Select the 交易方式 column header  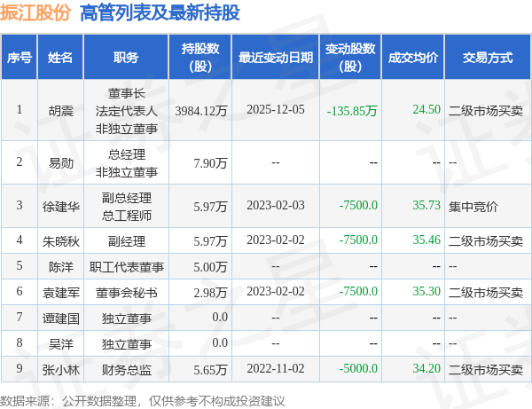pos(488,58)
